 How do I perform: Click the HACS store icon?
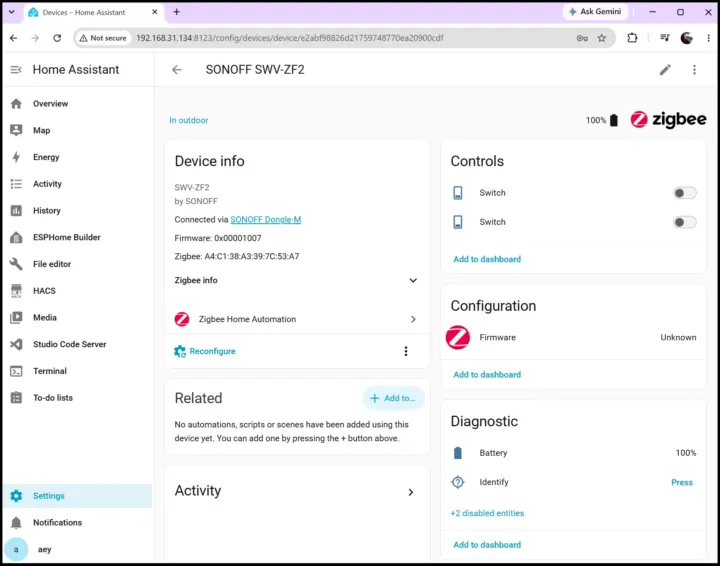point(16,291)
